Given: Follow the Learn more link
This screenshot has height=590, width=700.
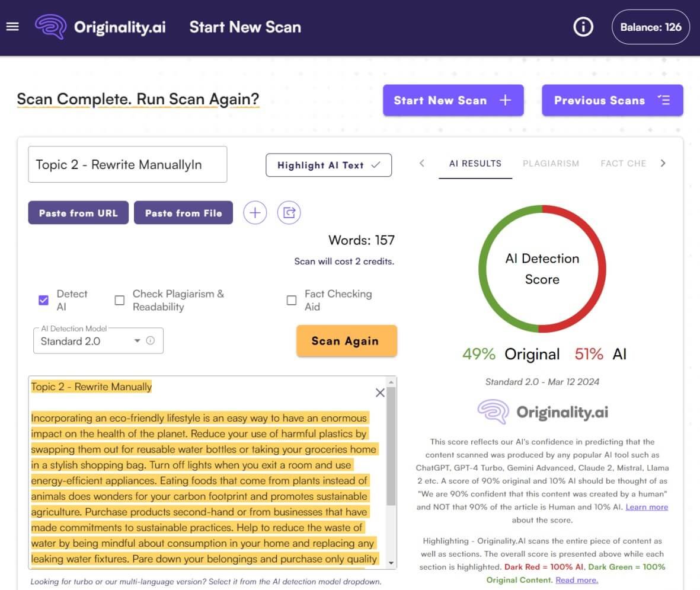Looking at the screenshot, I should coord(647,507).
